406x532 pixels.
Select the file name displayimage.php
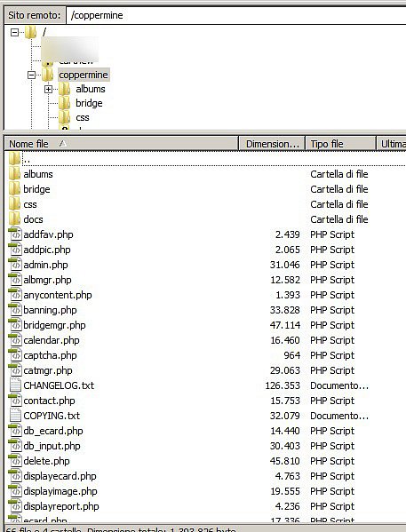pyautogui.click(x=60, y=491)
